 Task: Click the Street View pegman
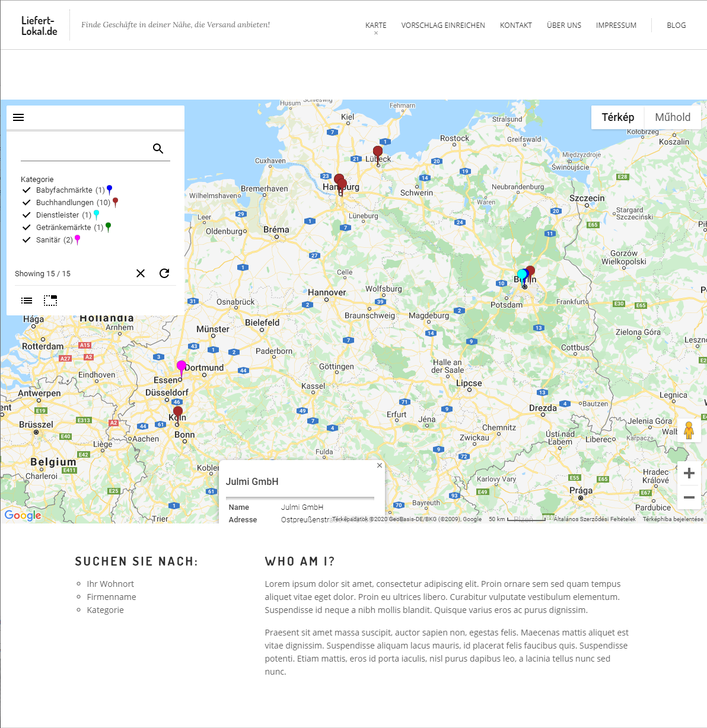(x=689, y=430)
